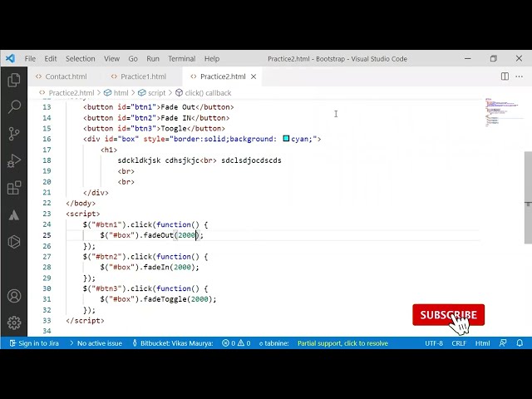Screen dimensions: 532x399
Task: Open the Search view icon
Action: (14, 107)
